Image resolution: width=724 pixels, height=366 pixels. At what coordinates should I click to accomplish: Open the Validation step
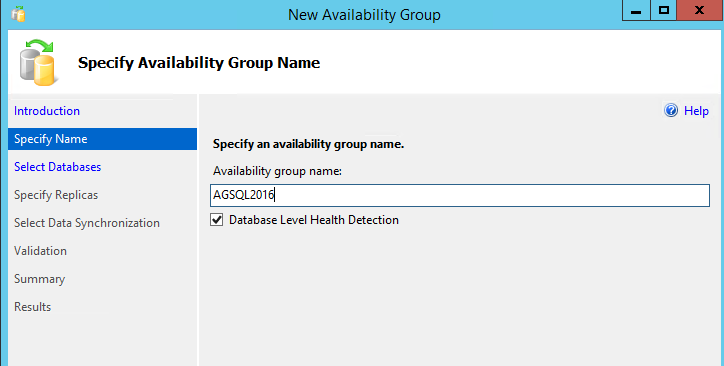pyautogui.click(x=40, y=251)
